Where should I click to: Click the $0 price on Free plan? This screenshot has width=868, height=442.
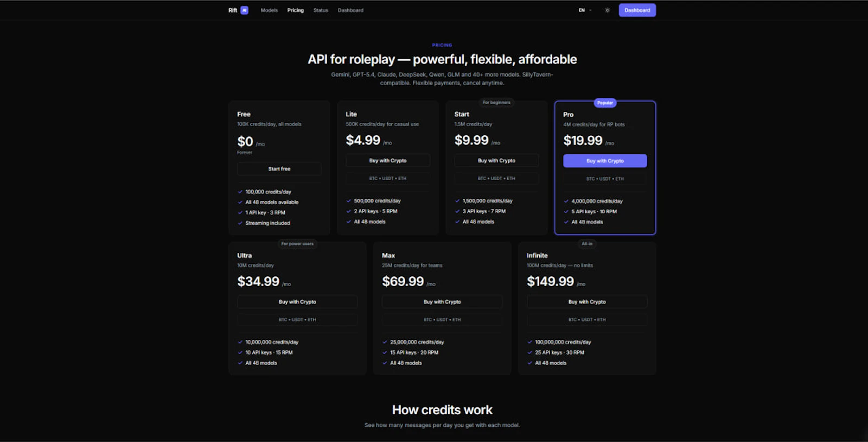[245, 142]
